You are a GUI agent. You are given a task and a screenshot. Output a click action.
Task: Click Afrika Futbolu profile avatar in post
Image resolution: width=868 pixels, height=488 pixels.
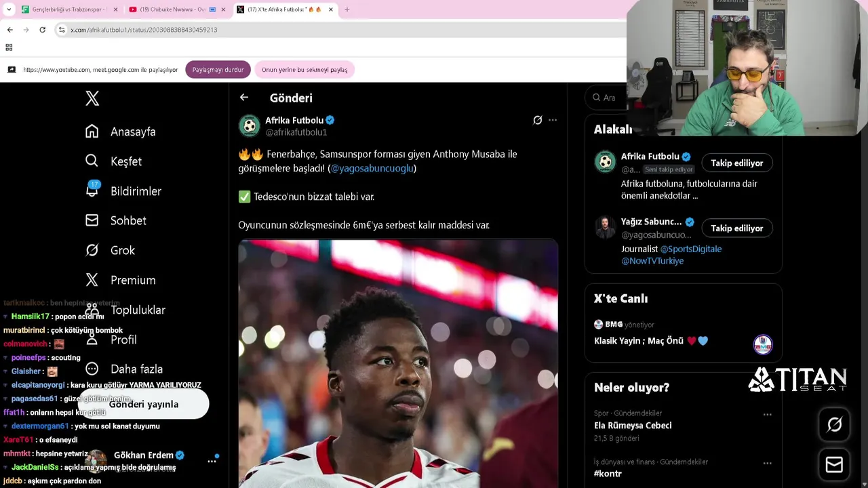250,125
